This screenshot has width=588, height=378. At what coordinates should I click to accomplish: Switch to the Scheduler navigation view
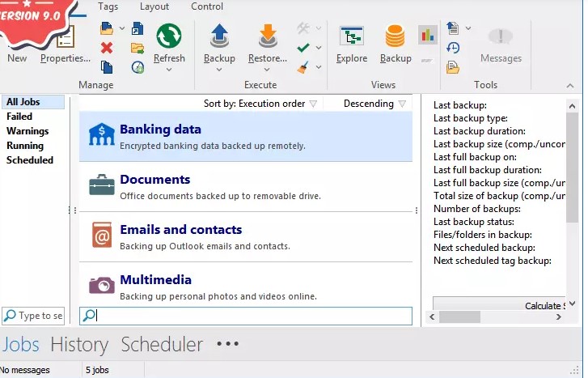(162, 344)
